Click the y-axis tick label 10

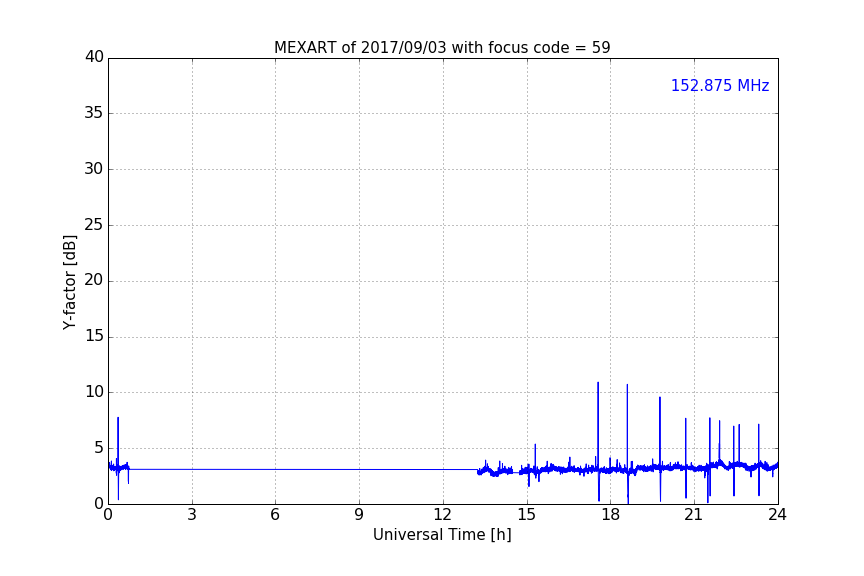pos(94,392)
